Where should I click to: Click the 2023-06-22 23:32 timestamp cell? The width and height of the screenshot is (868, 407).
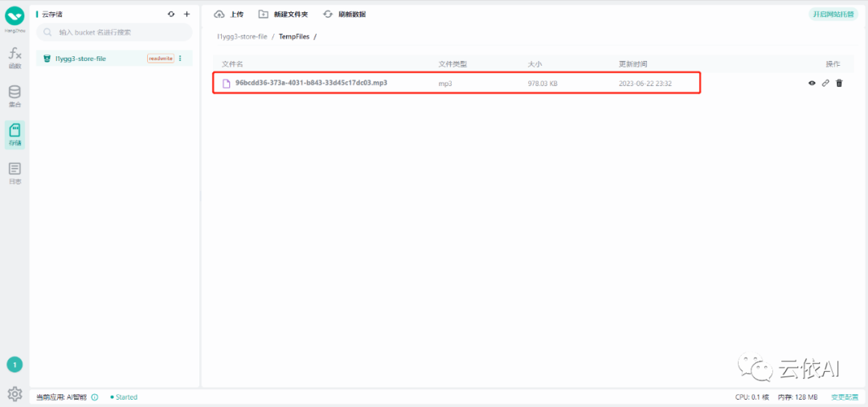pos(645,83)
